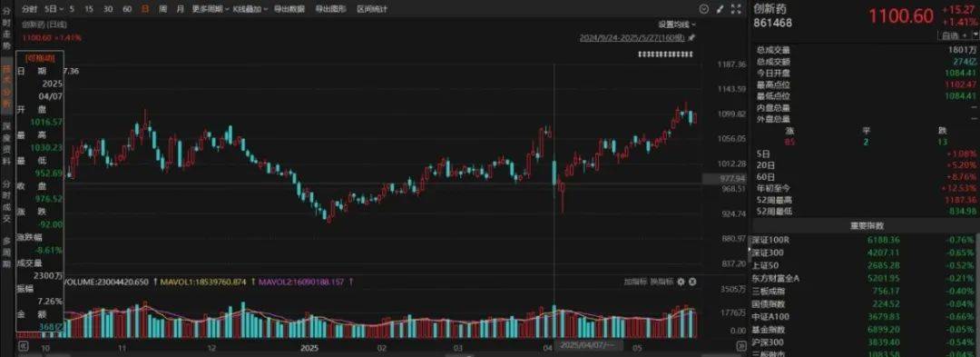The width and height of the screenshot is (980, 357).
Task: Select 东方财富全A index row
Action: (x=865, y=278)
